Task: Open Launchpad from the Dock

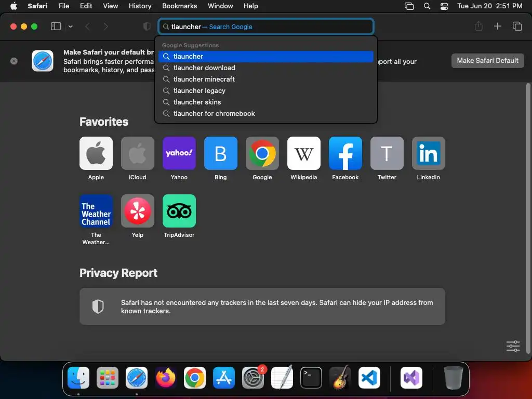Action: (x=108, y=378)
